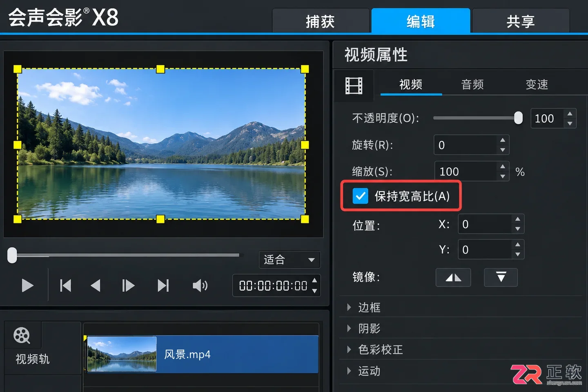The width and height of the screenshot is (588, 392).
Task: Click the preview scrubber handle
Action: click(12, 255)
